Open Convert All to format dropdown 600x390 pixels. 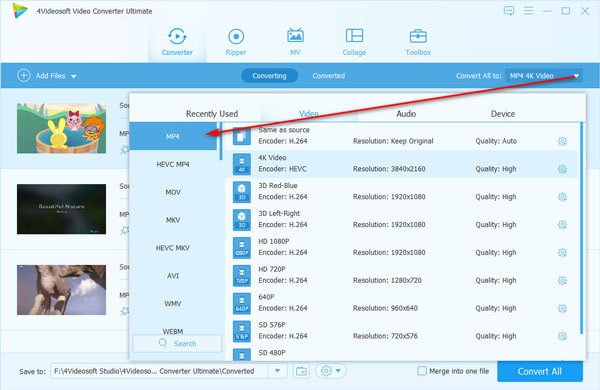click(x=544, y=76)
